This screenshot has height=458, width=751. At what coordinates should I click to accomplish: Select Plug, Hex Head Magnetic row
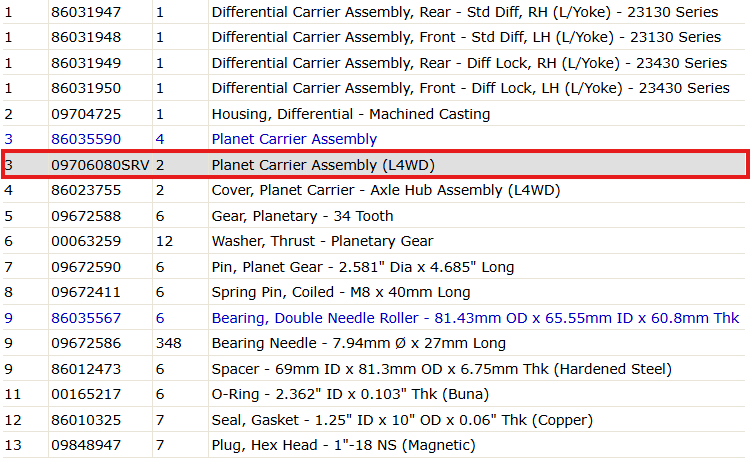(x=374, y=445)
